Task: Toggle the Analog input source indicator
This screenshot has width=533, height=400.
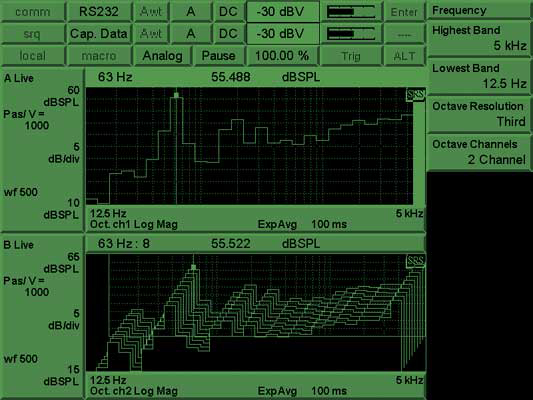Action: click(x=162, y=56)
